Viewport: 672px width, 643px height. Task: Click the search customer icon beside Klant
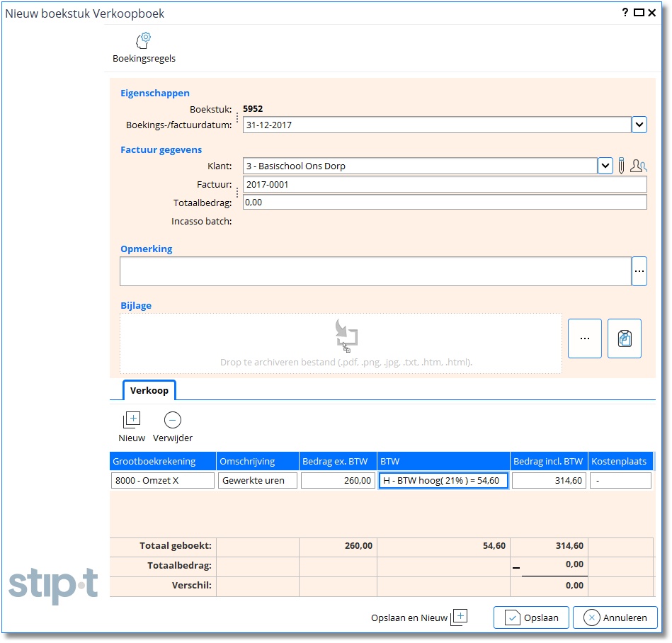tap(639, 166)
